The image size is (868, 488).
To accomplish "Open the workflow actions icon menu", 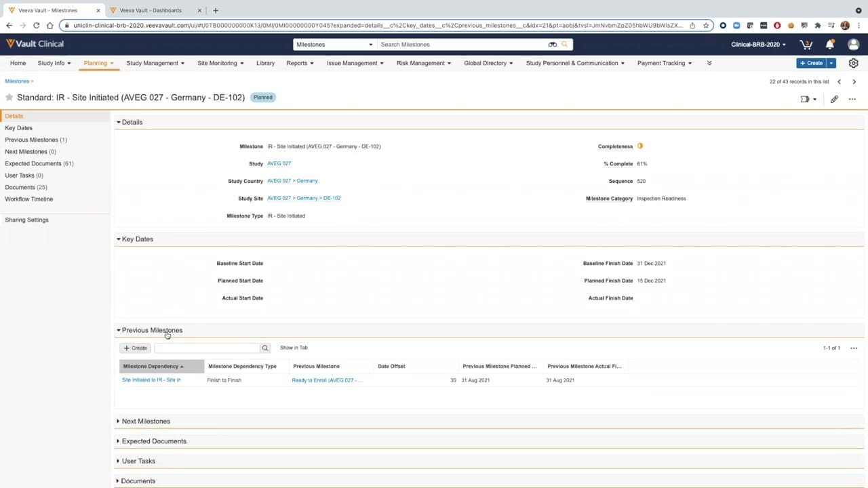I will coord(808,99).
